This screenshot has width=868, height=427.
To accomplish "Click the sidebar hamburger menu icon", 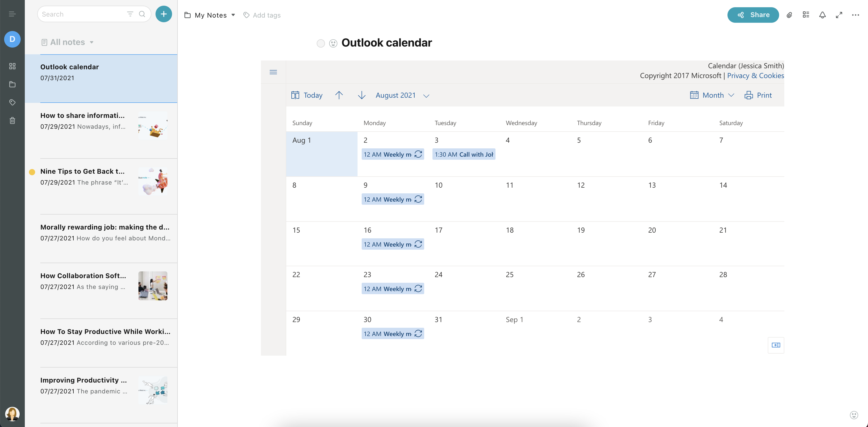I will coord(12,14).
